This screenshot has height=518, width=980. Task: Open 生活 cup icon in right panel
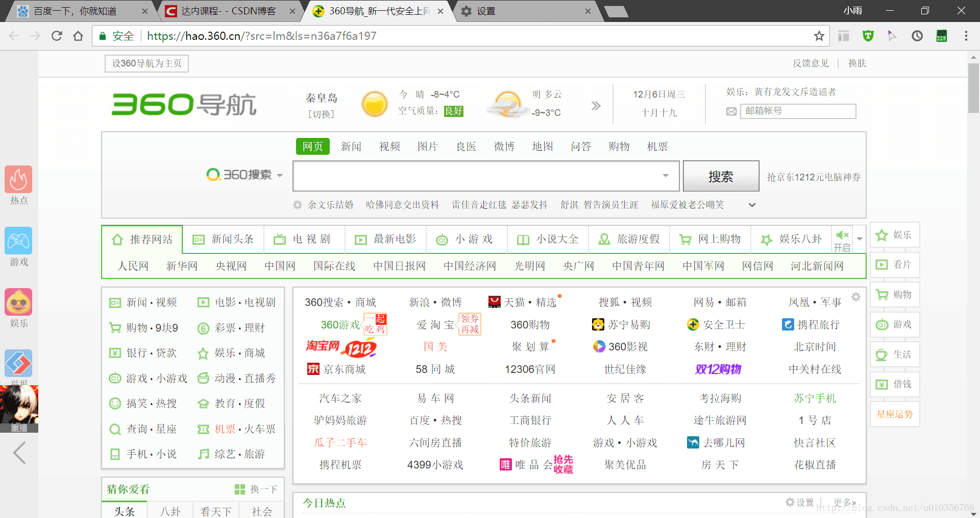pyautogui.click(x=881, y=355)
